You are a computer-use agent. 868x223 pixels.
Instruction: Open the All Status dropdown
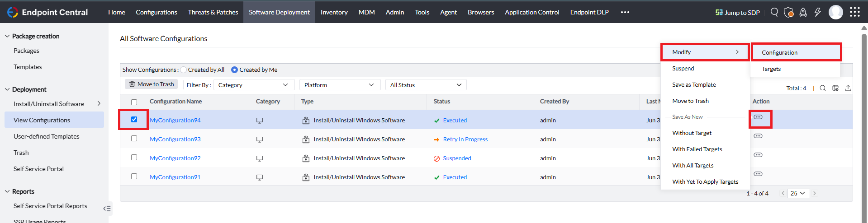pos(426,85)
